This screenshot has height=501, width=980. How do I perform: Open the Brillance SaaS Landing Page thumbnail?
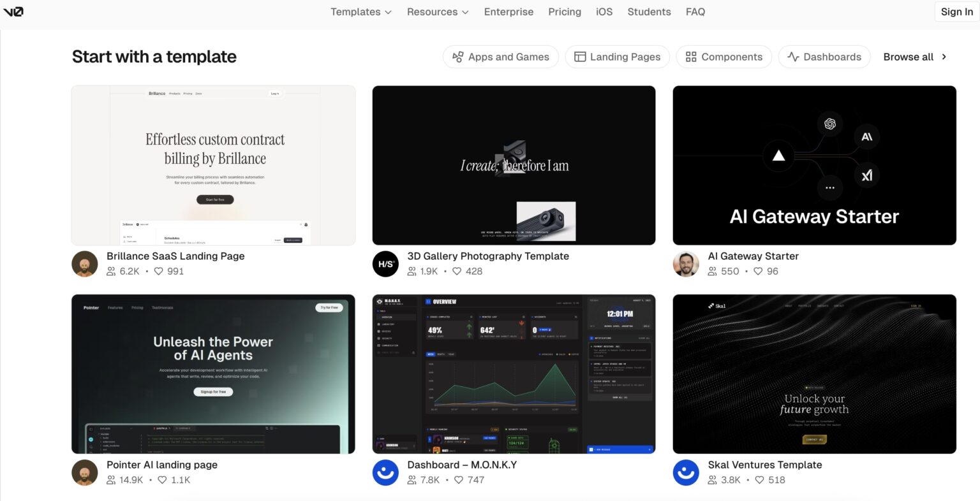click(213, 166)
